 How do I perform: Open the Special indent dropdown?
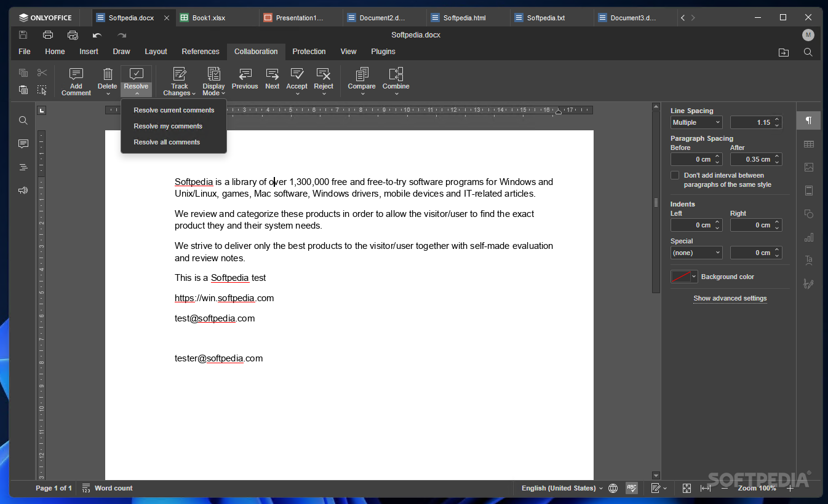[696, 253]
